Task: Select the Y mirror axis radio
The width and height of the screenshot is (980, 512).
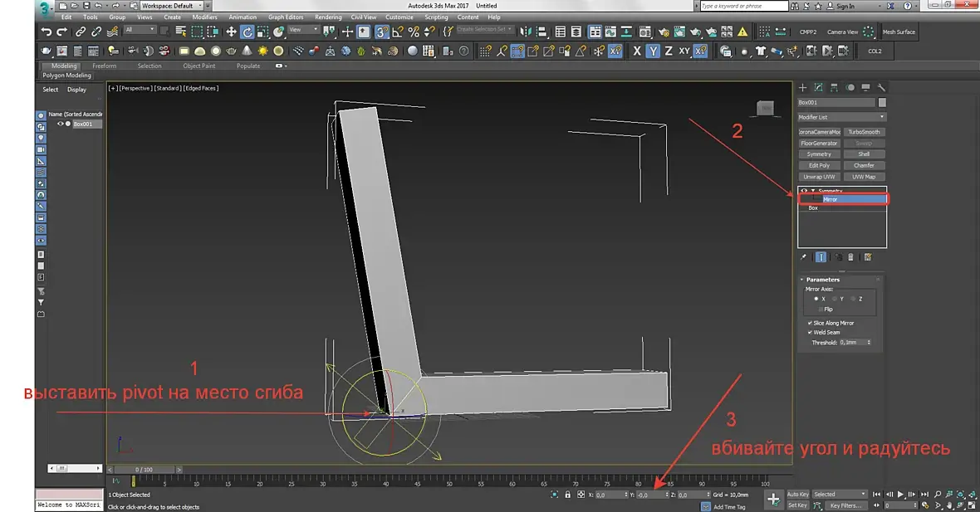Action: pyautogui.click(x=835, y=299)
